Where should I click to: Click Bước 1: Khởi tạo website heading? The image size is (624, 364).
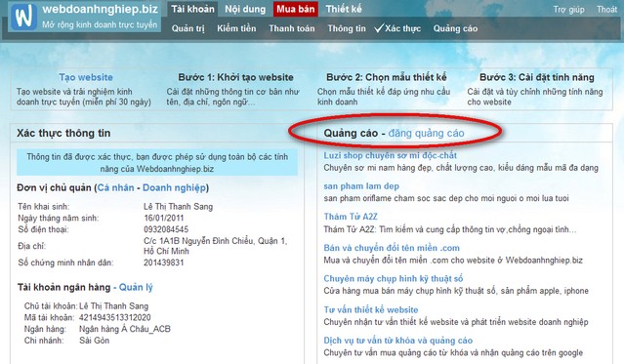point(235,77)
